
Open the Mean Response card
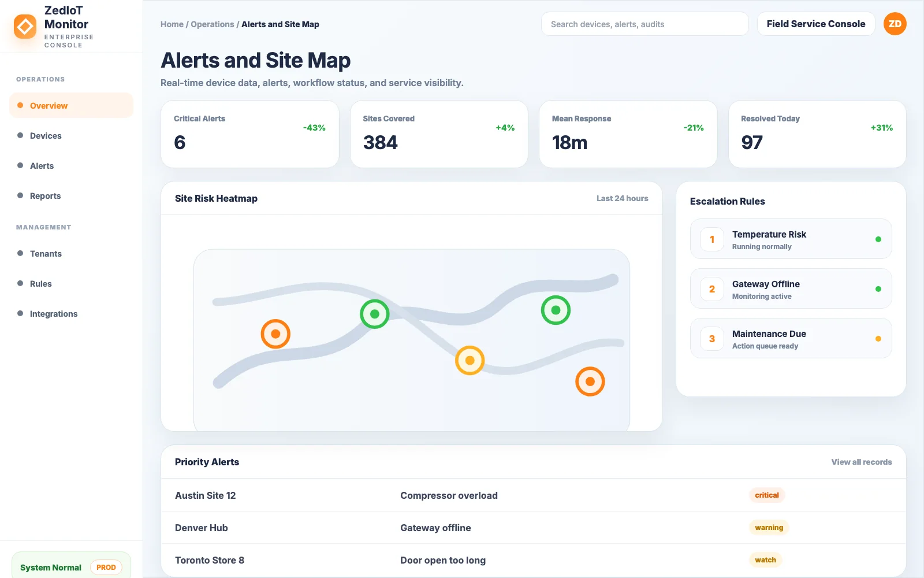coord(628,134)
